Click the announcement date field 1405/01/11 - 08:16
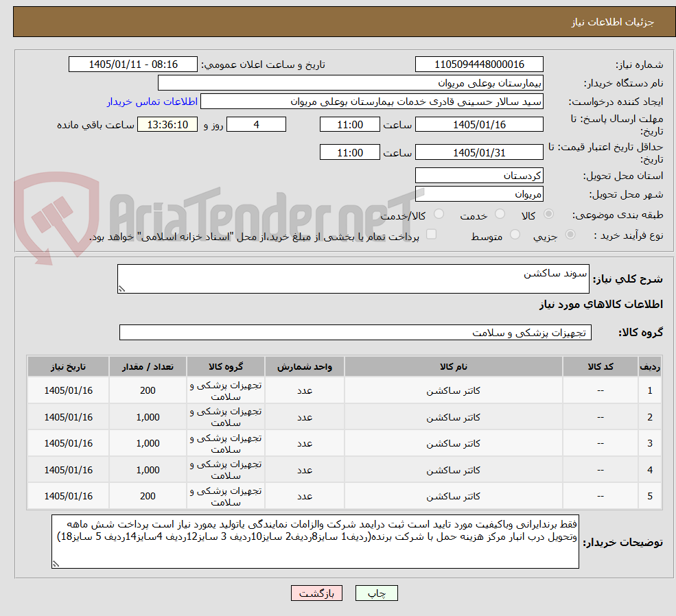This screenshot has width=676, height=616. [133, 64]
